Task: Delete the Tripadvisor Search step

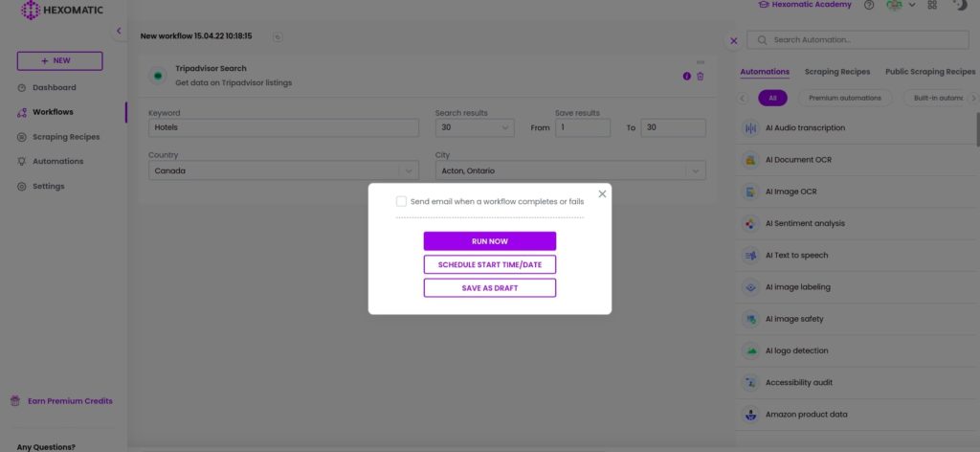Action: coord(700,77)
